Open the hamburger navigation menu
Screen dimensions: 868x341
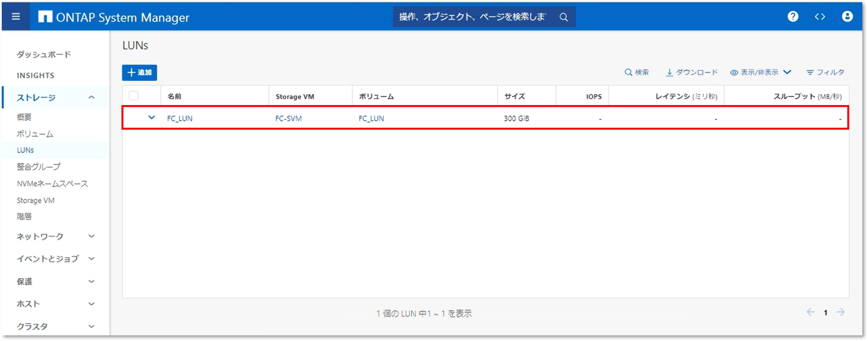pos(15,16)
